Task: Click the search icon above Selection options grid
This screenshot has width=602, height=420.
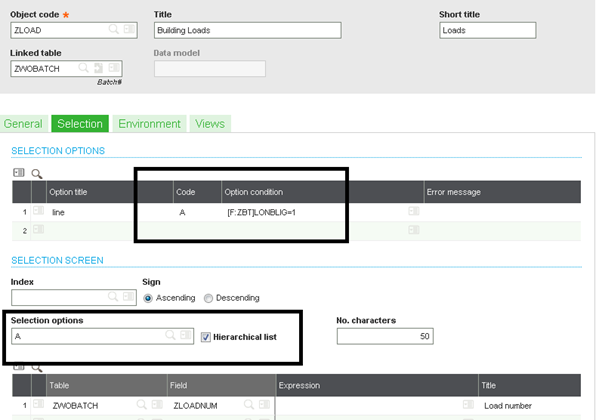Action: (x=37, y=173)
